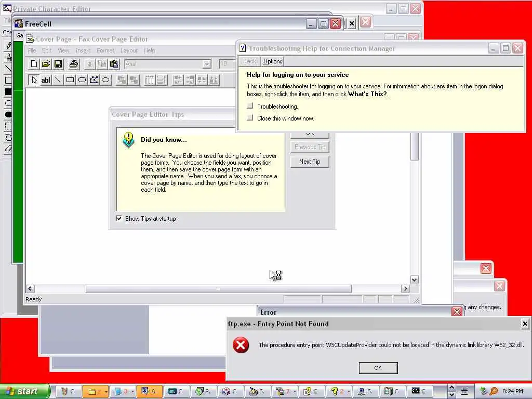Open Options in Troubleshooting Help window
Screen dimensions: 532x399
click(x=272, y=61)
